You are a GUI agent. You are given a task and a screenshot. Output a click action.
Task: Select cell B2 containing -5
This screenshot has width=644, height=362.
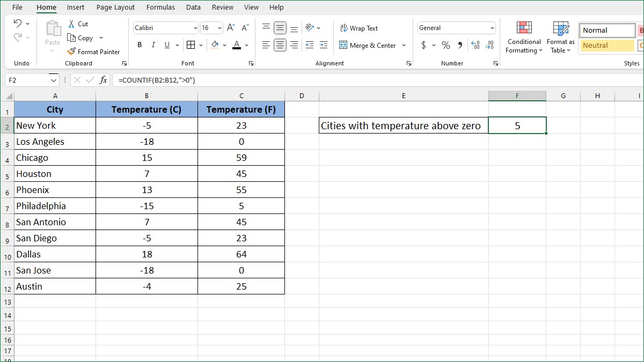[147, 125]
